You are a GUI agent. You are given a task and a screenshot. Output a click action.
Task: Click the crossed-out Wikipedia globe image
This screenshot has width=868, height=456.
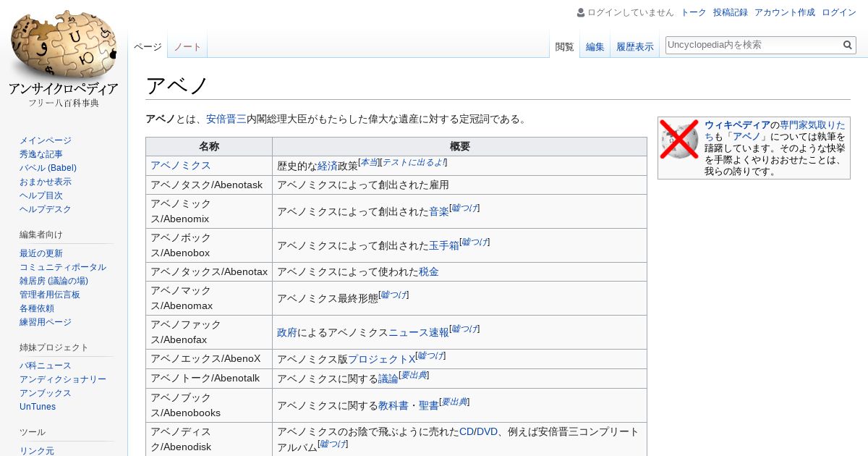[x=679, y=139]
